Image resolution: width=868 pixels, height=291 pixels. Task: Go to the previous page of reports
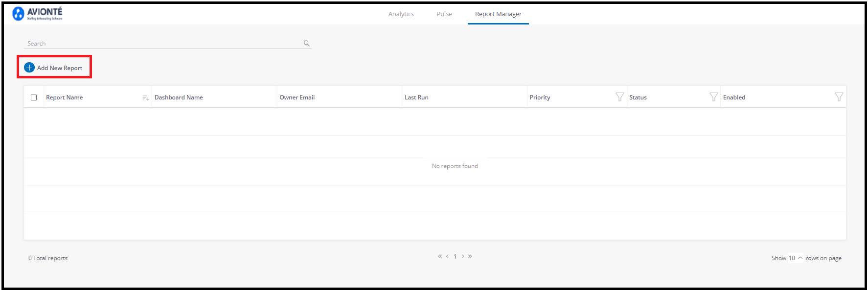[x=447, y=256]
